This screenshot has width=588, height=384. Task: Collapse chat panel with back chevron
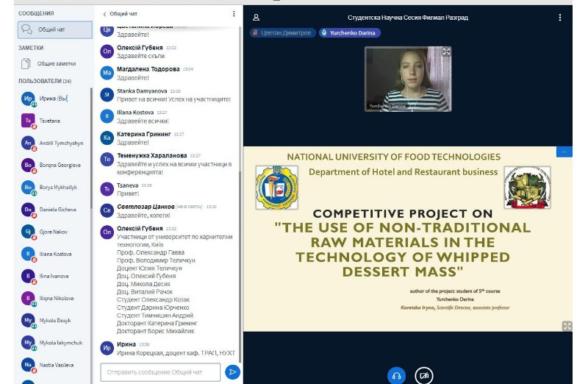[x=104, y=14]
